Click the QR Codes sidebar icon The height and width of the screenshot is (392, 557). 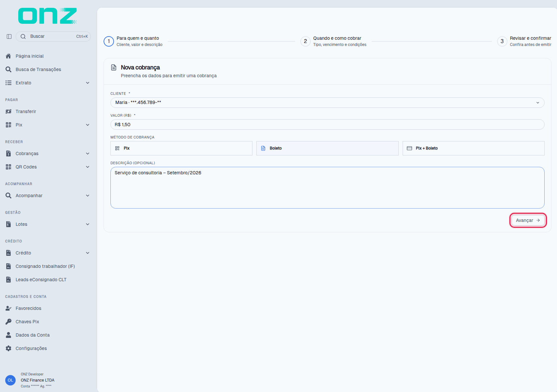click(8, 167)
